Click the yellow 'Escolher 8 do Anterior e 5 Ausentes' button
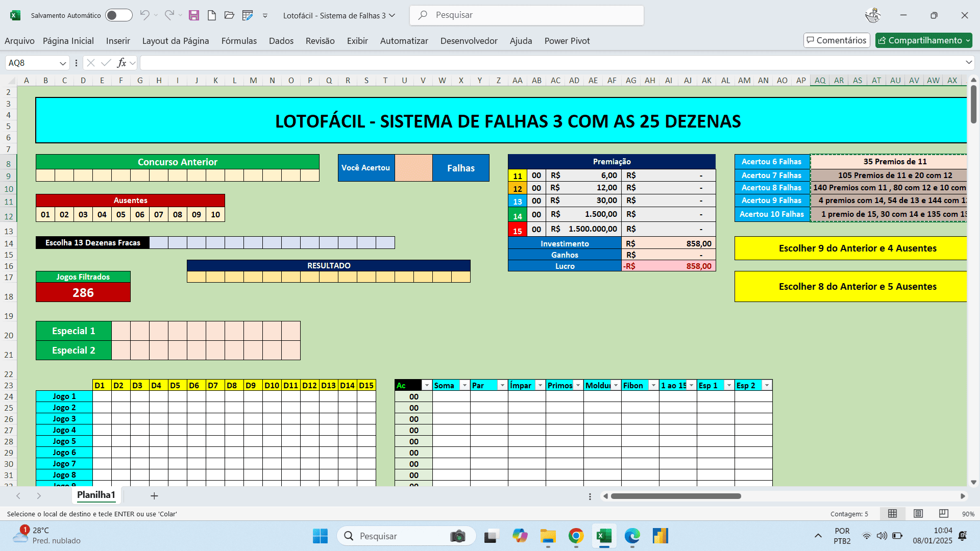 click(850, 287)
